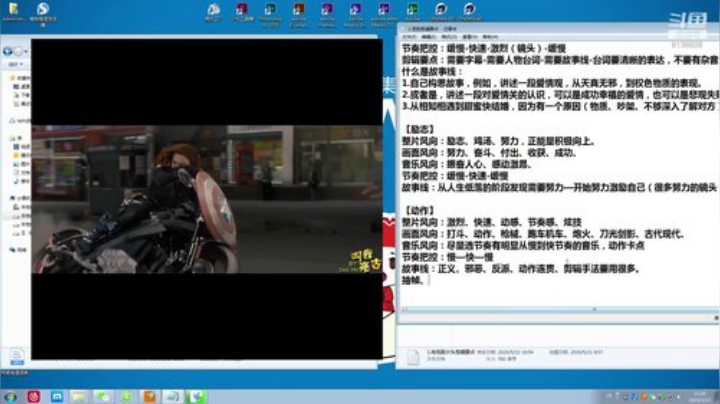Click the 什么是故事线 line in Notepad

click(x=432, y=72)
